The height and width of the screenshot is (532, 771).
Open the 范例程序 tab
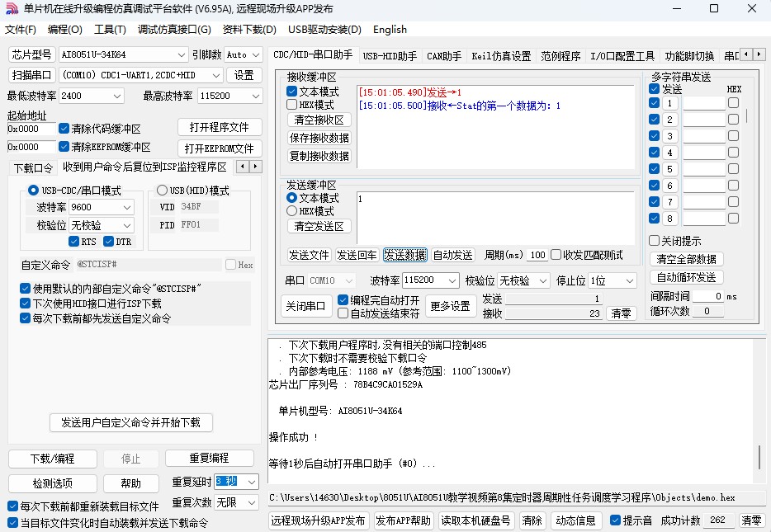(561, 56)
